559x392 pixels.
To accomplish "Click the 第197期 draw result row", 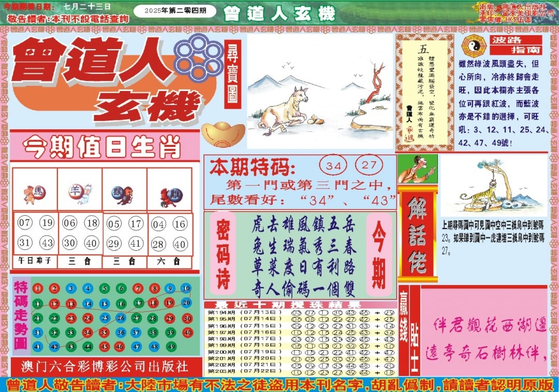I will coord(301,332).
